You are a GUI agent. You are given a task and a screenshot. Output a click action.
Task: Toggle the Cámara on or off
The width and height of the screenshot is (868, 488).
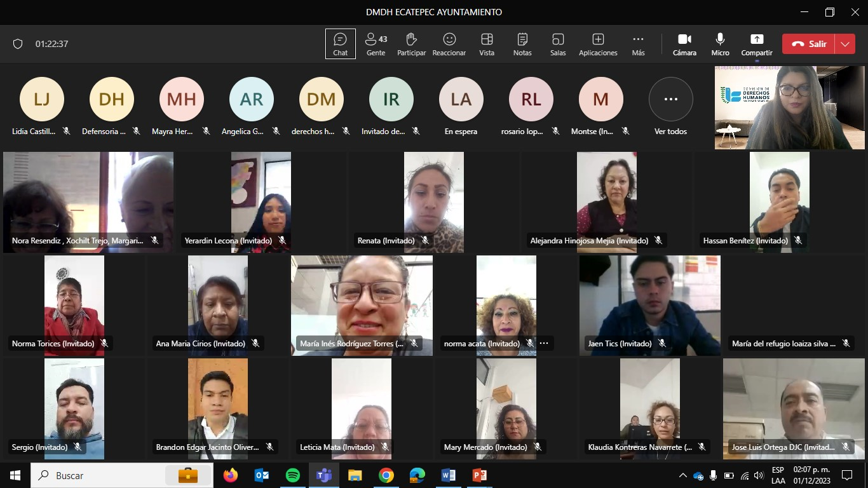(x=684, y=44)
